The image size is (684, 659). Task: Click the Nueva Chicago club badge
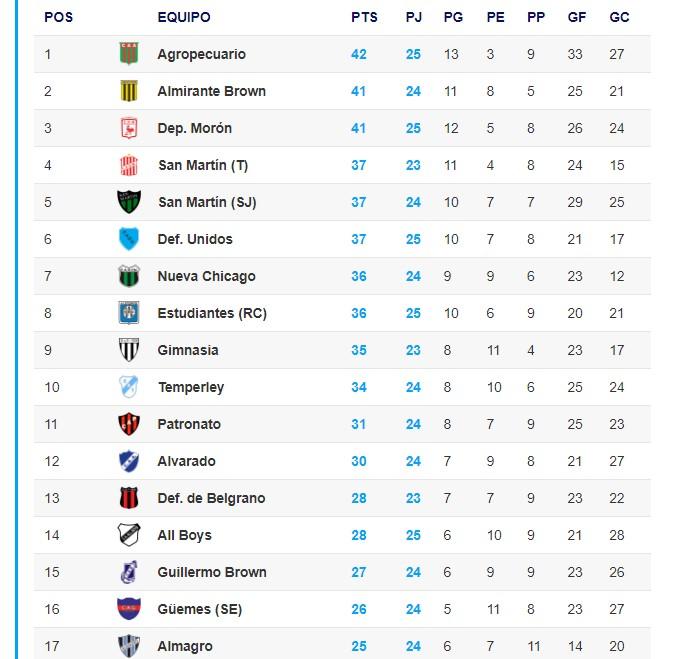tap(128, 276)
